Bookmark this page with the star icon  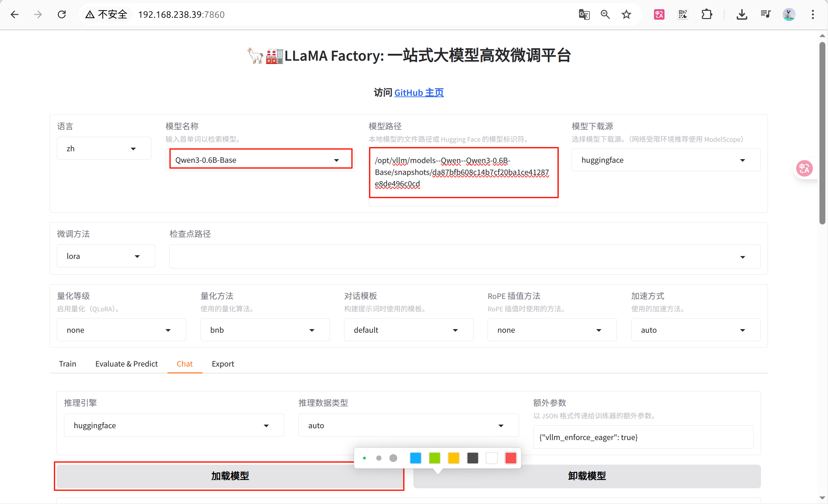(626, 14)
